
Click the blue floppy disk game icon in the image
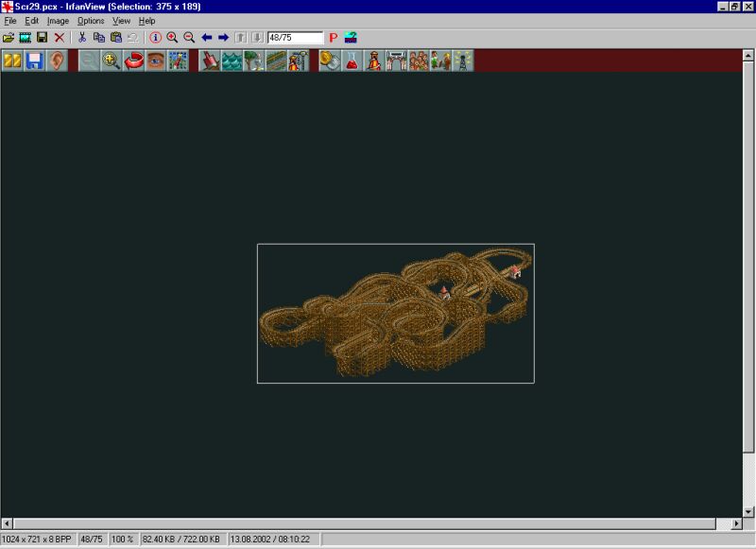(34, 60)
